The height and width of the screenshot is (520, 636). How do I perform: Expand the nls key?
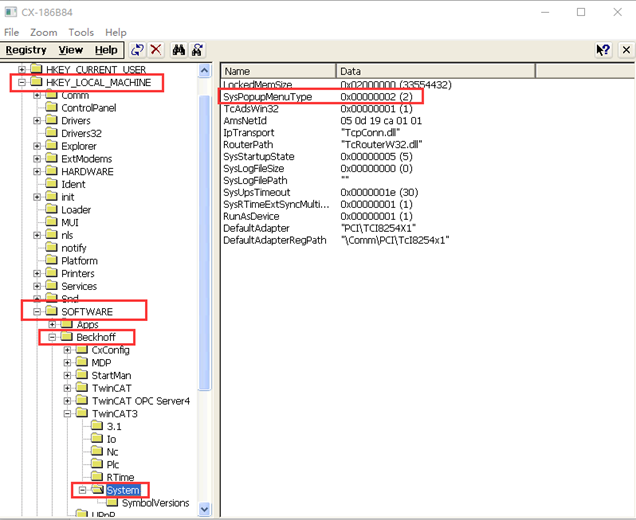point(37,235)
